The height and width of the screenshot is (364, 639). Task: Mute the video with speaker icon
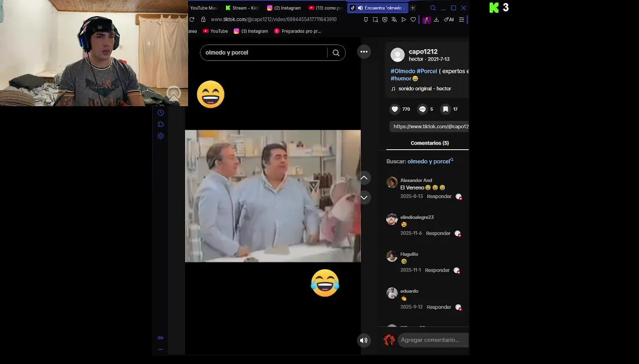[x=363, y=340]
